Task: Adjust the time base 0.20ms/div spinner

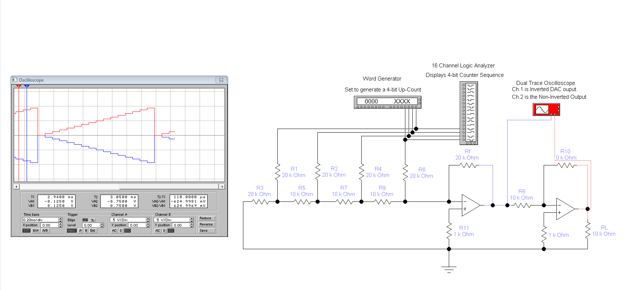Action: click(x=61, y=220)
